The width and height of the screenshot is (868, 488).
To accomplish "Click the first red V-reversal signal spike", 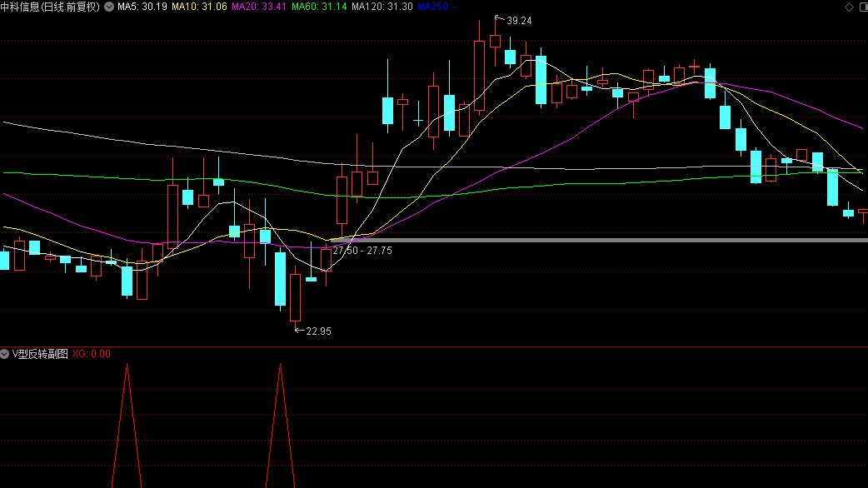I will coord(127,425).
